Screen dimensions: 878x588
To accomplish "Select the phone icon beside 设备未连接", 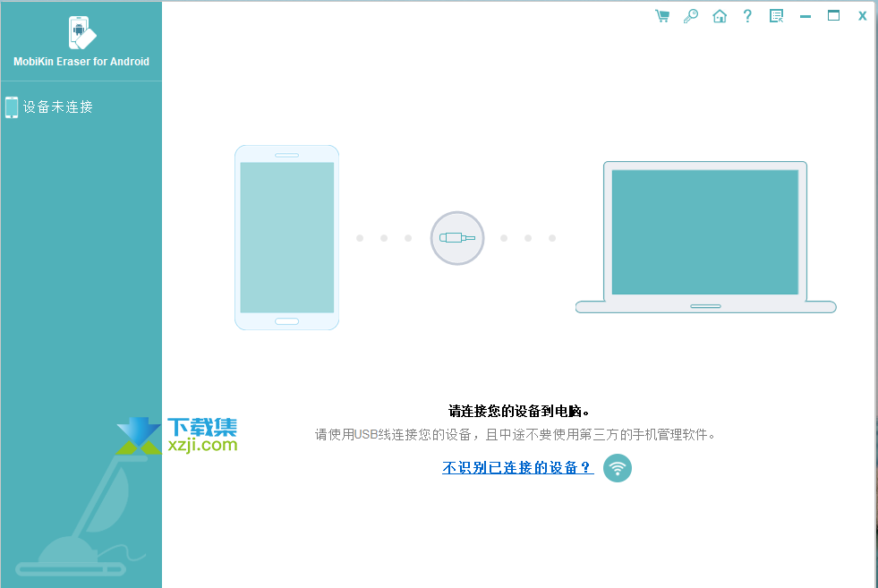I will point(12,107).
